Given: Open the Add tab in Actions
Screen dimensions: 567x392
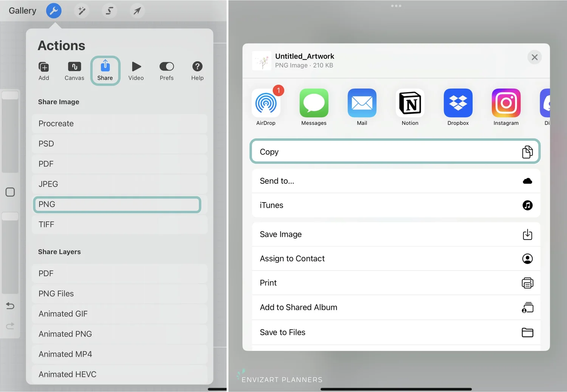Looking at the screenshot, I should click(43, 70).
